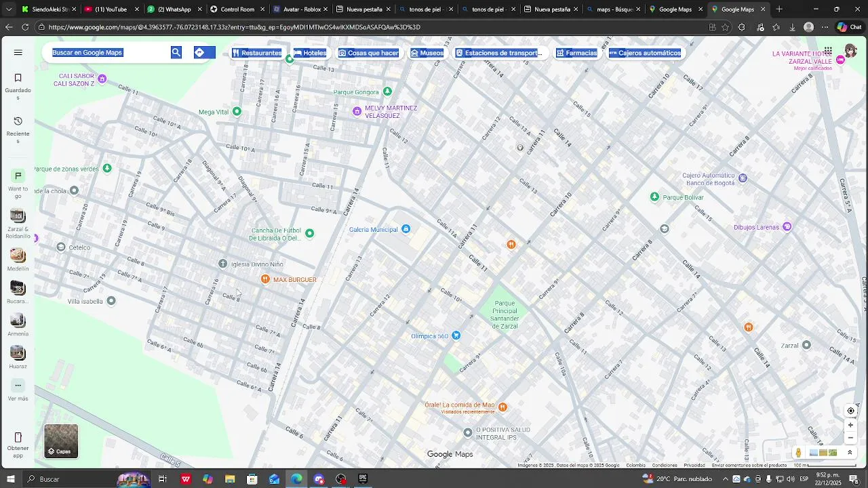Expand Ver más in the sidebar
This screenshot has width=868, height=488.
click(x=18, y=390)
